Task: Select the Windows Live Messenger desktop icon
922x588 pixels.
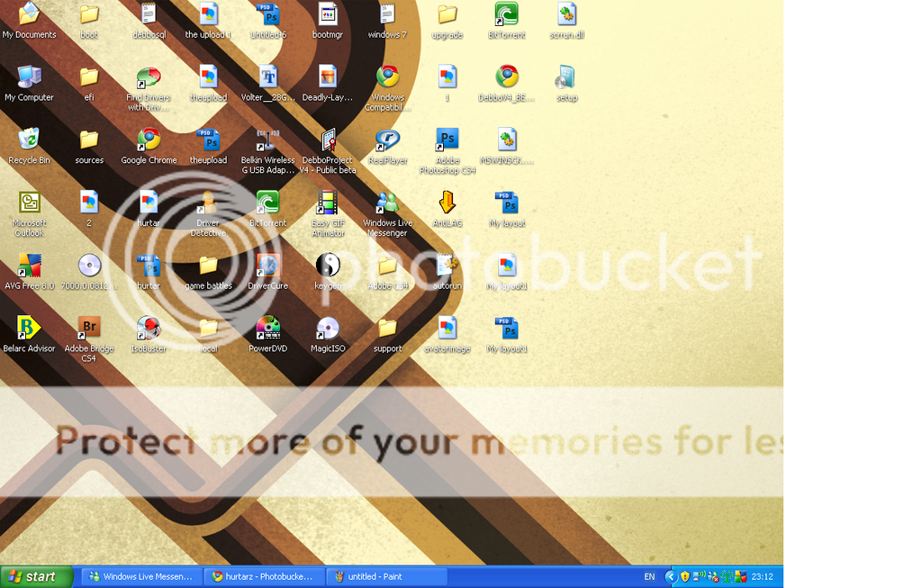Action: (387, 204)
